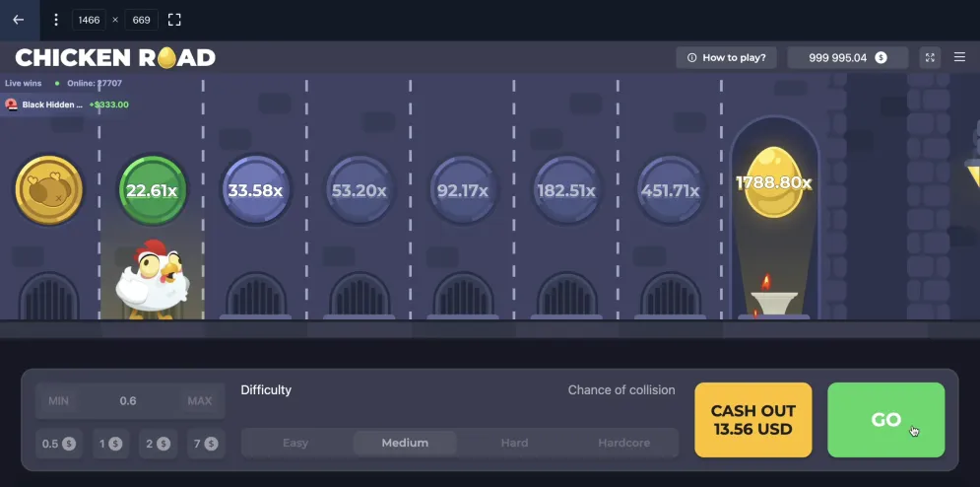This screenshot has width=980, height=487.
Task: Click the gold roasted chicken coin
Action: 48,189
